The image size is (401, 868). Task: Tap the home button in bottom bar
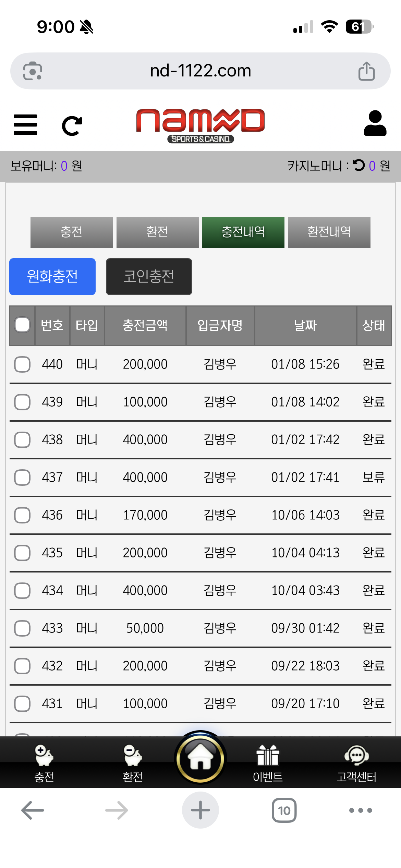[200, 758]
